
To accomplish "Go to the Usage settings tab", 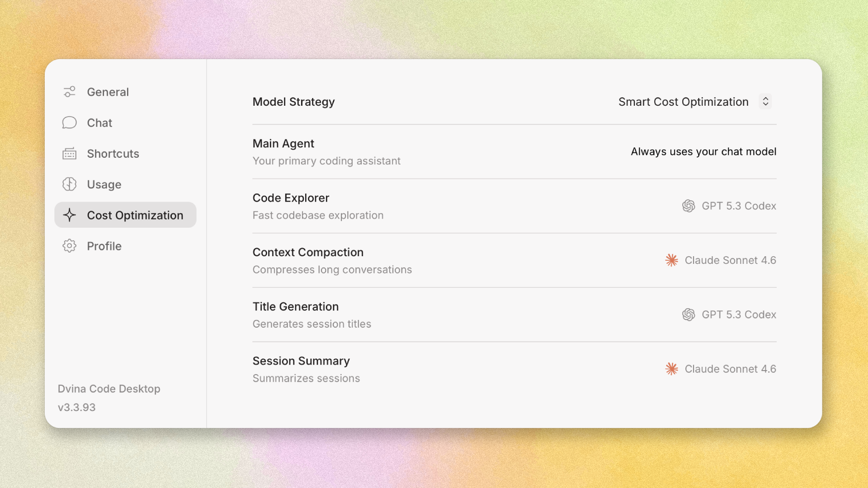I will coord(104,184).
